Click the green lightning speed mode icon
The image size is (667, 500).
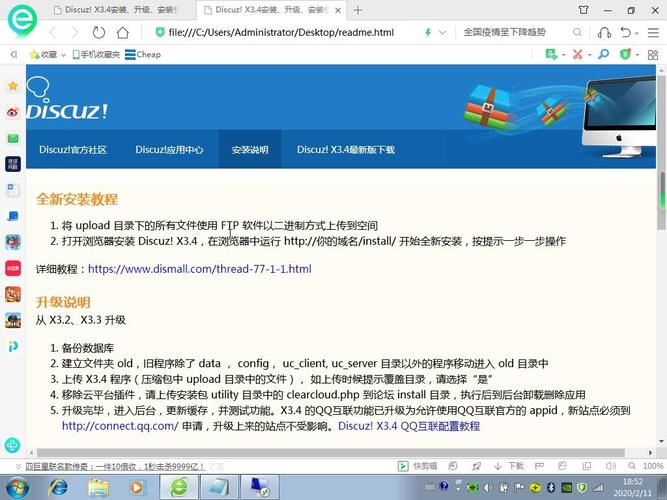click(428, 32)
